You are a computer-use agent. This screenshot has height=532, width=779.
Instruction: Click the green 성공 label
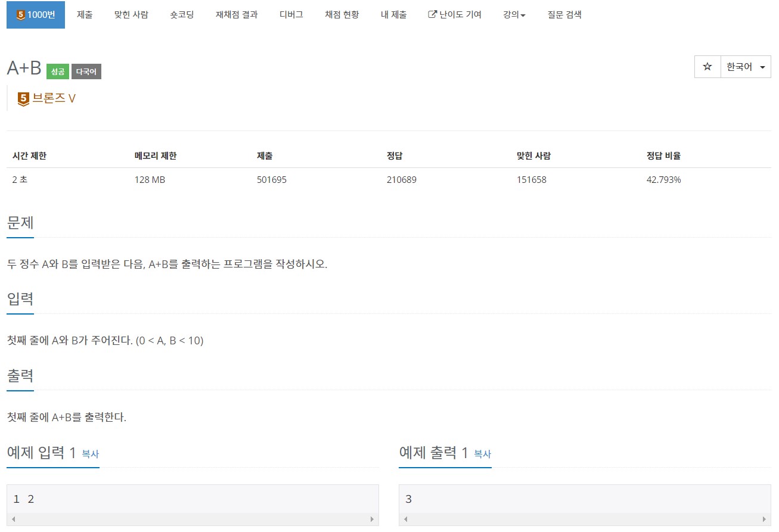click(58, 71)
